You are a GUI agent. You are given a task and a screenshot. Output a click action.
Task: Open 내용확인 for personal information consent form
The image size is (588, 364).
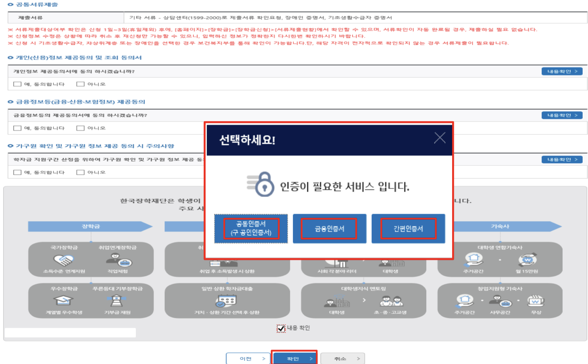coord(562,71)
